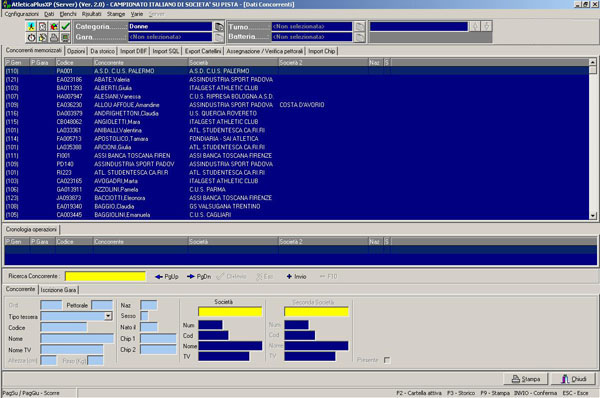Click the Chip 1 input field
Image resolution: width=600 pixels, height=398 pixels.
pyautogui.click(x=158, y=338)
